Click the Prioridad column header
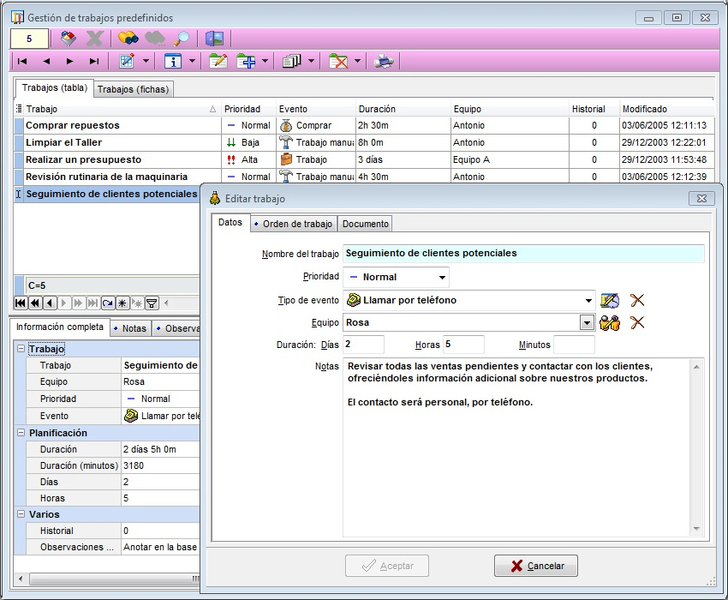 click(x=248, y=109)
